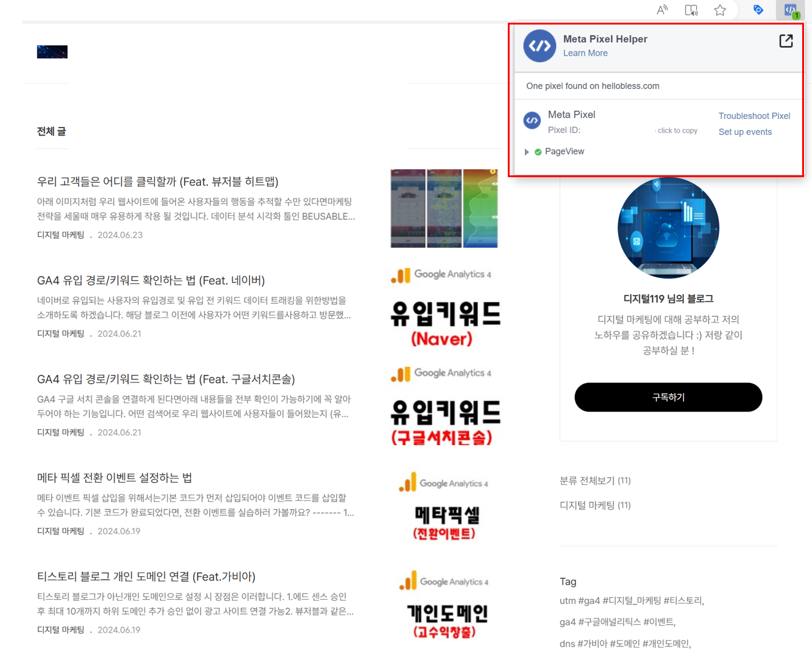The width and height of the screenshot is (812, 656).
Task: Open the GA4 Feat. 구글서치콘솔 post title
Action: coord(166,379)
